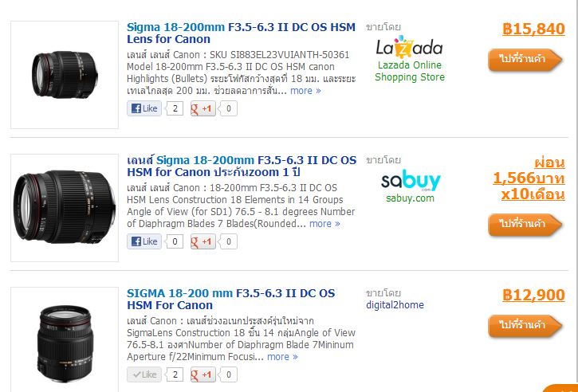Go to store button for sabuy installment offer
Screen dimensions: 578x392
coord(525,225)
